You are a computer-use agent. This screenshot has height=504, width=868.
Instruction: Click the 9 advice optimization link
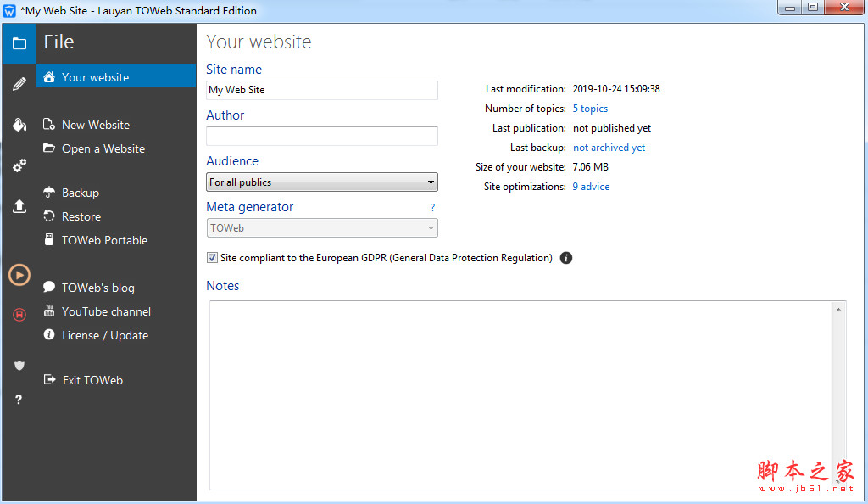click(591, 187)
